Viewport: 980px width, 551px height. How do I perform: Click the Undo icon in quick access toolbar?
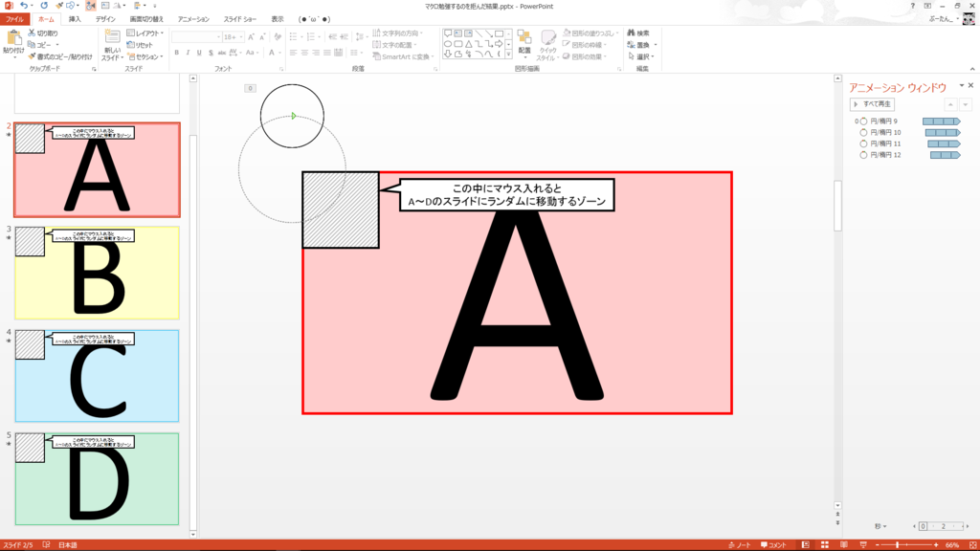[24, 6]
